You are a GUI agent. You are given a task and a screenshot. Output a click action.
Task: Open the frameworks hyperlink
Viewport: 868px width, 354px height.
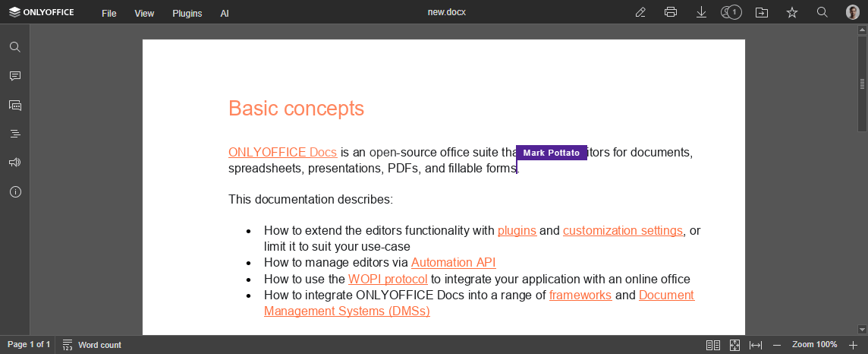(x=580, y=295)
